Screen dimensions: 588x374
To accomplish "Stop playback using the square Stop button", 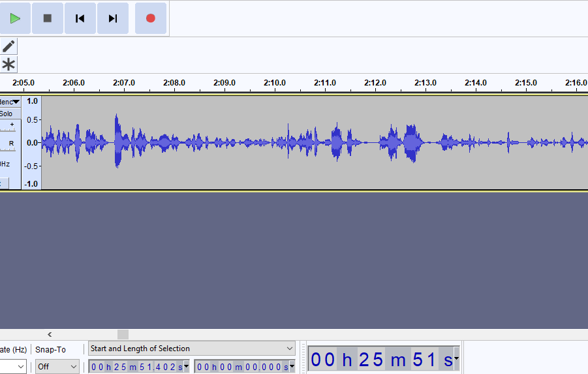I will point(47,18).
